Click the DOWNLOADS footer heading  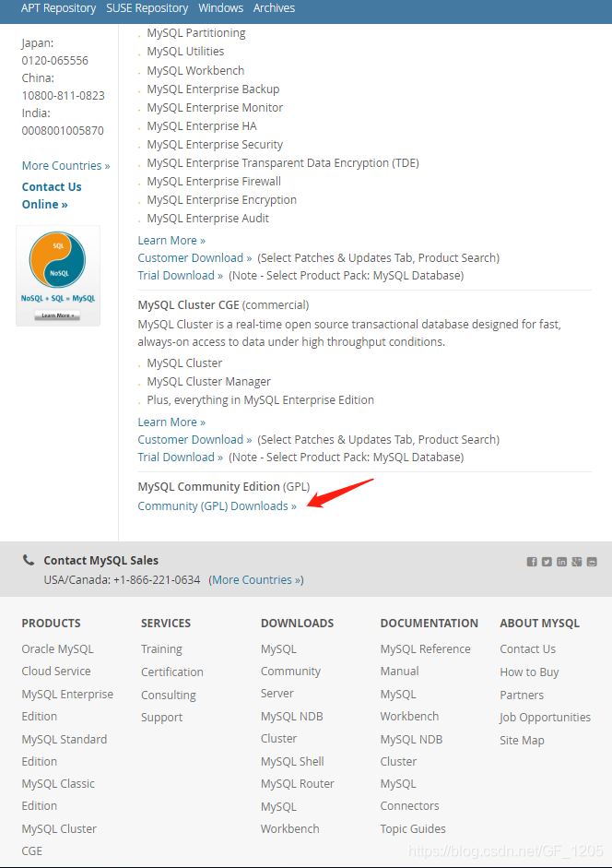click(x=297, y=624)
